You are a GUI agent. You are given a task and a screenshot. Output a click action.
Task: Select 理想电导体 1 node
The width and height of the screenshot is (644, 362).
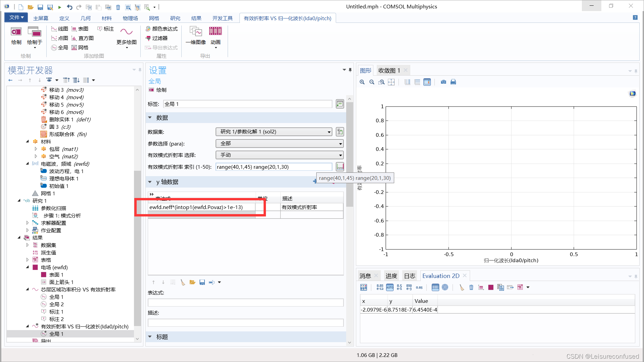pyautogui.click(x=63, y=178)
